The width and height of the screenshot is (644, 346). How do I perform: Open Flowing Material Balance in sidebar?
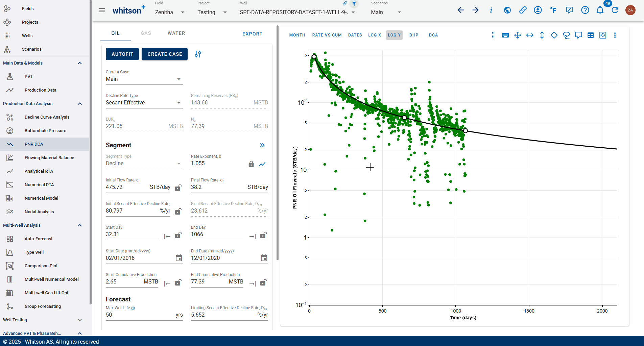coord(49,158)
